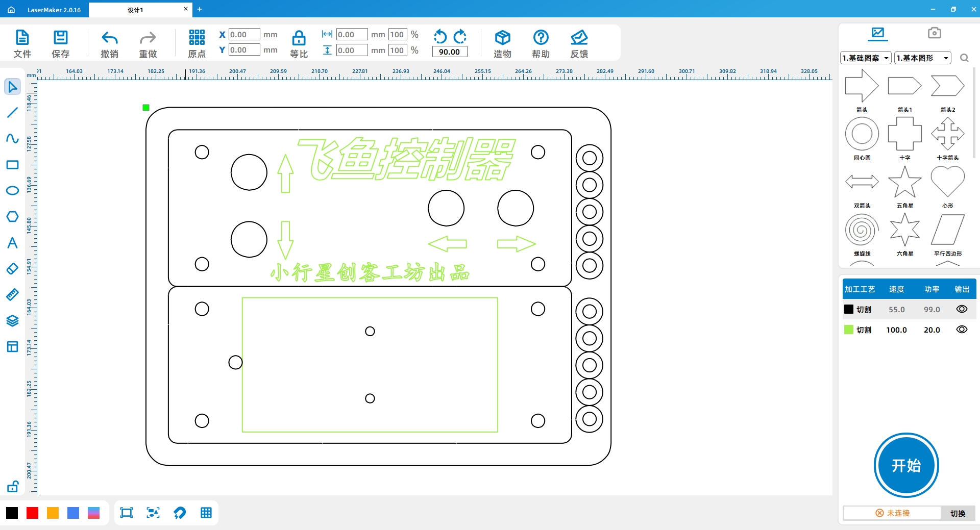This screenshot has width=980, height=530.
Task: Click the rotation angle 90.00 field
Action: [x=449, y=52]
